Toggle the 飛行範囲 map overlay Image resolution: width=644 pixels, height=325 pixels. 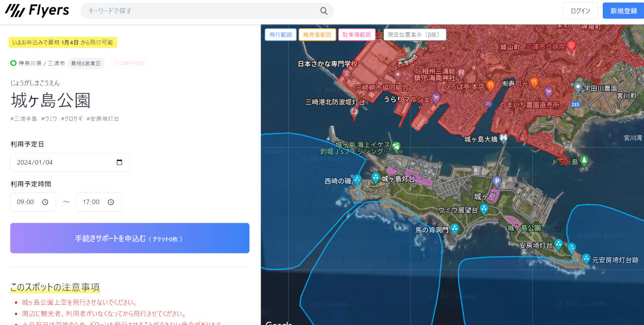click(x=280, y=35)
